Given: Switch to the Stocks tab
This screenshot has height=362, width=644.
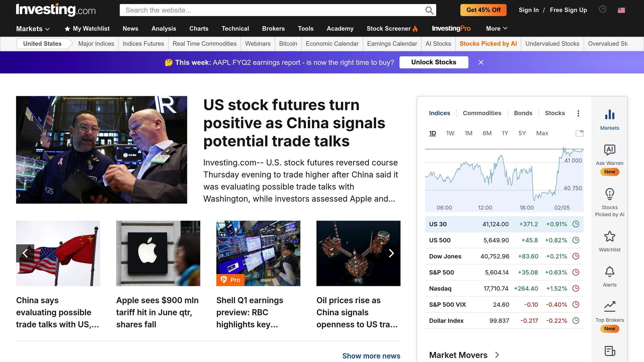Looking at the screenshot, I should 555,113.
